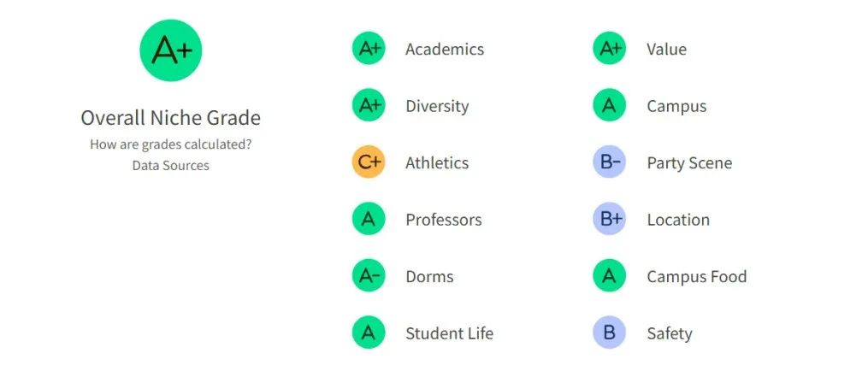
Task: Select the Athletics category text
Action: pyautogui.click(x=437, y=163)
